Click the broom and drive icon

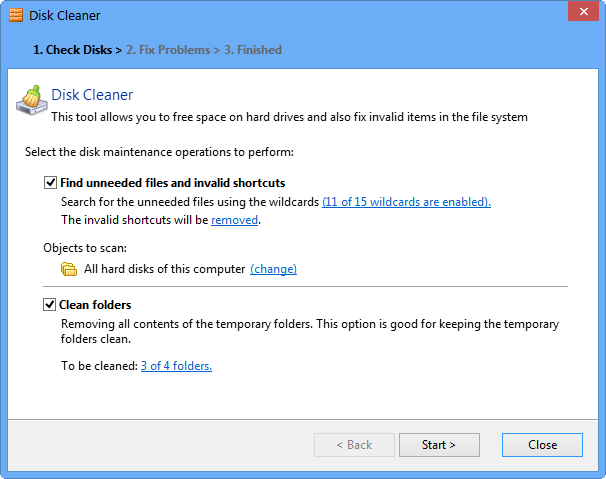point(31,100)
